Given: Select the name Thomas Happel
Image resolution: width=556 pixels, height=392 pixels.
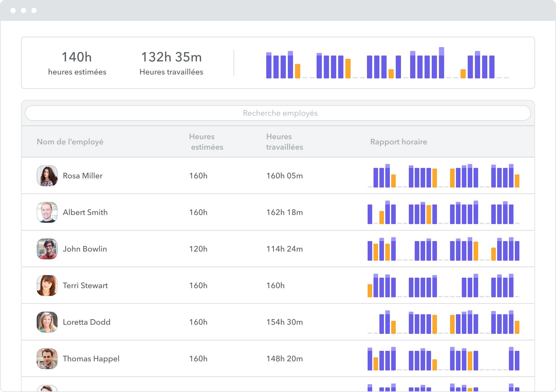Looking at the screenshot, I should tap(91, 359).
